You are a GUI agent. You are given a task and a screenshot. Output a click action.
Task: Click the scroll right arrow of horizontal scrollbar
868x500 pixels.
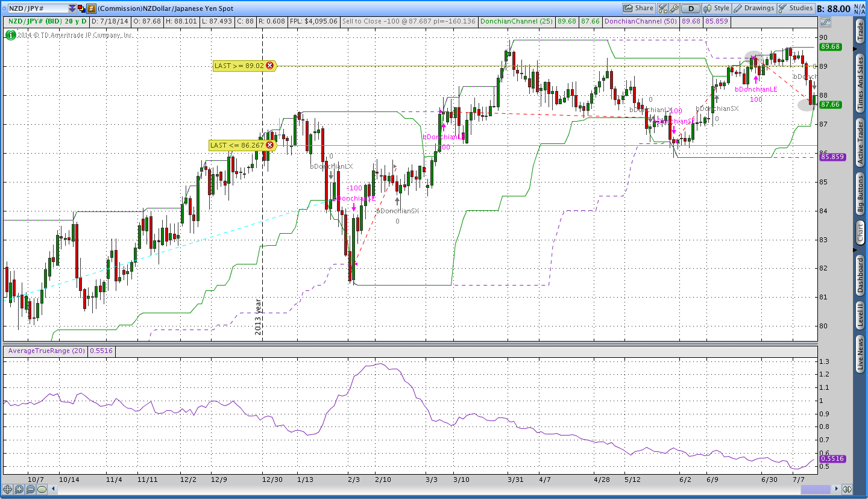click(837, 489)
